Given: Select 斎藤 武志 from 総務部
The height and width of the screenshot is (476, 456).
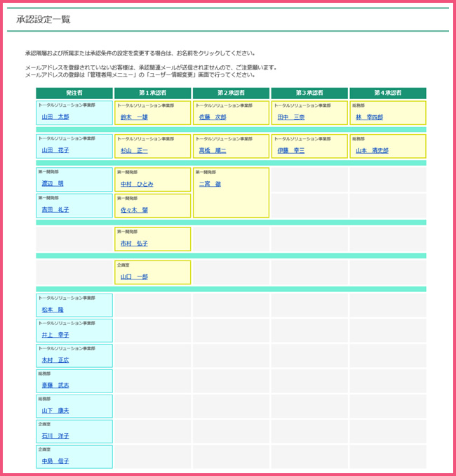Looking at the screenshot, I should point(55,385).
